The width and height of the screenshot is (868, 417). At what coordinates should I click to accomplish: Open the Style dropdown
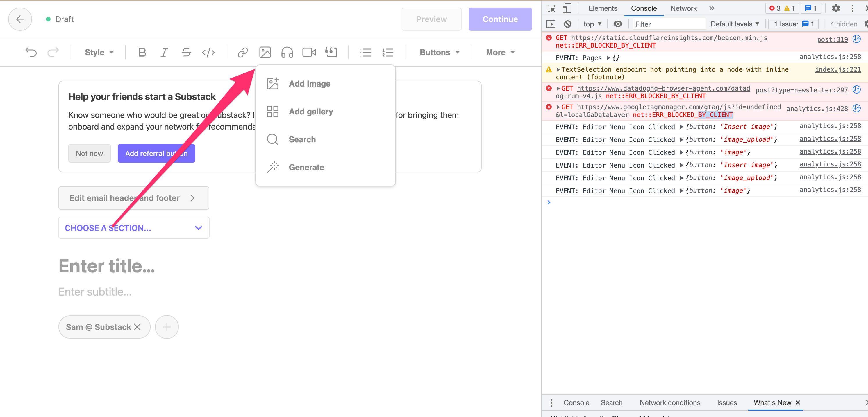[99, 52]
